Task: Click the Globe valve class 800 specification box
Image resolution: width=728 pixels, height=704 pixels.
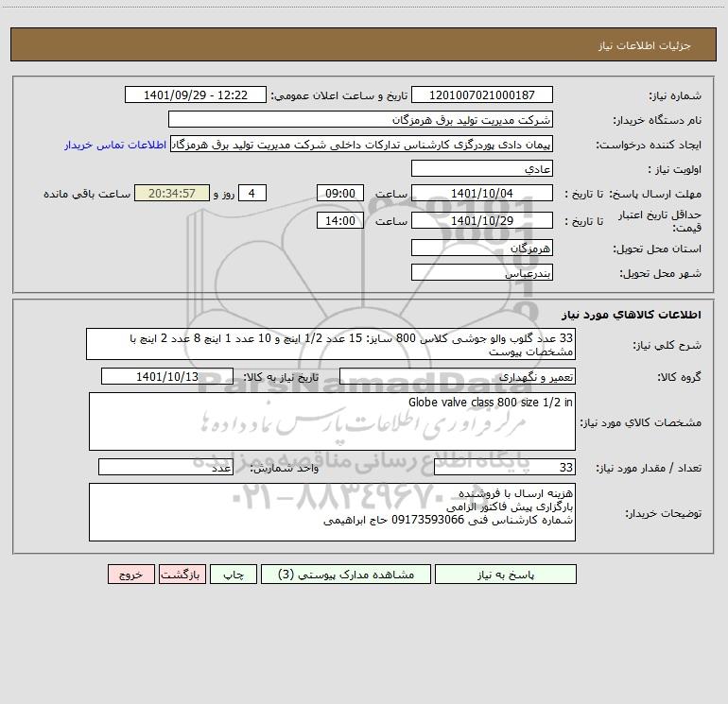Action: (332, 421)
